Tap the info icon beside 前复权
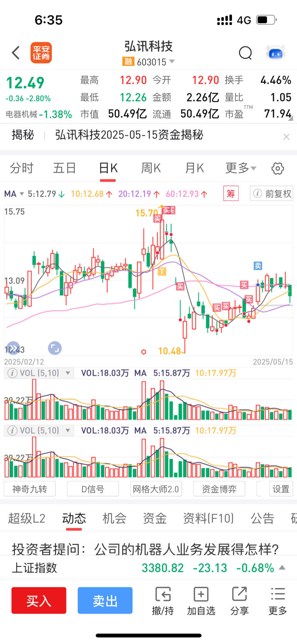This screenshot has width=297, height=644. 258,193
